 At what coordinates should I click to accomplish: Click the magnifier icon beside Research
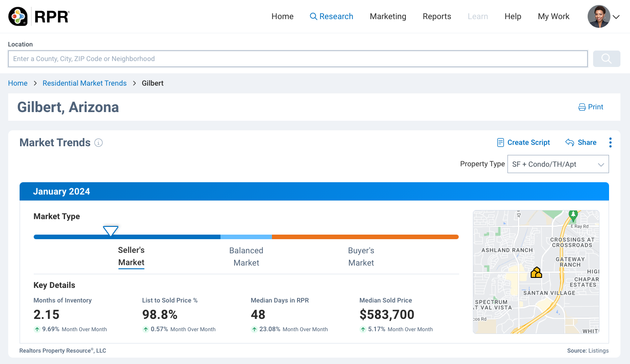point(313,16)
